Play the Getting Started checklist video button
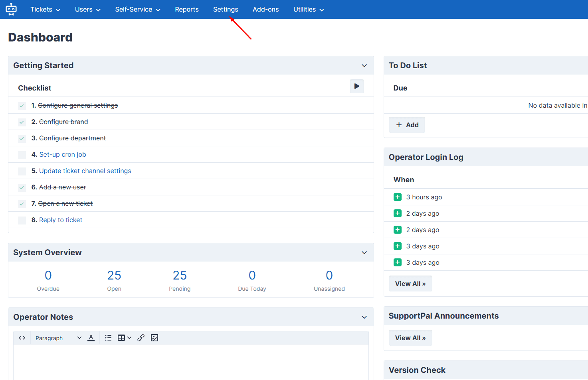Screen dimensions: 588x380 (356, 86)
